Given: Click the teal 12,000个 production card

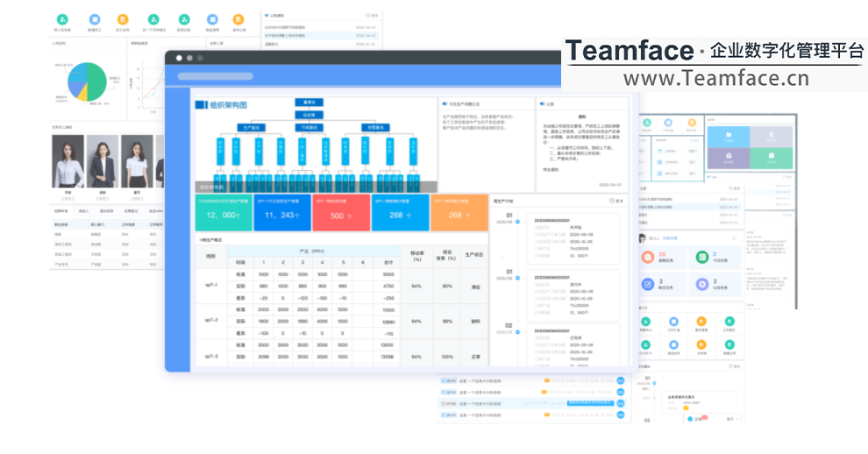Looking at the screenshot, I should [x=224, y=212].
